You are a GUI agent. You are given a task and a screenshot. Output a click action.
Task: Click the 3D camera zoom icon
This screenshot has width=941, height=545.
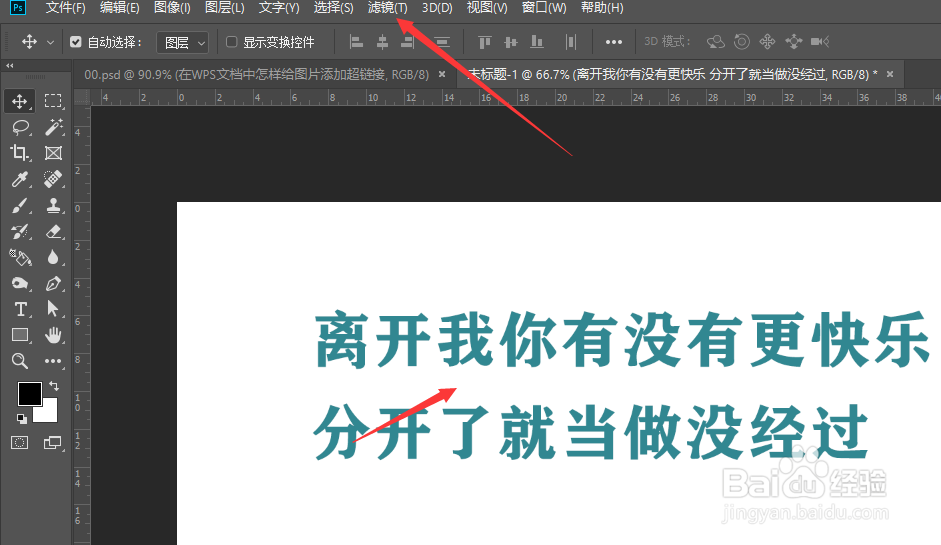click(820, 41)
